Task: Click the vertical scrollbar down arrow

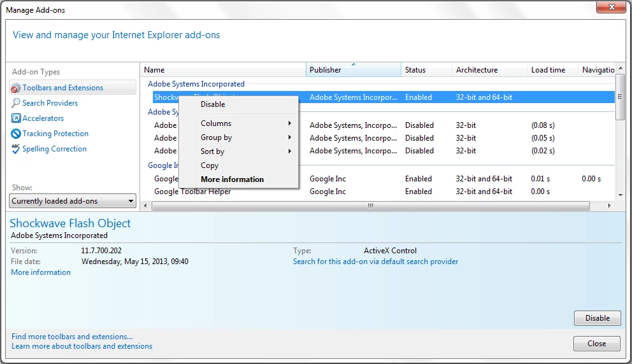Action: 621,195
